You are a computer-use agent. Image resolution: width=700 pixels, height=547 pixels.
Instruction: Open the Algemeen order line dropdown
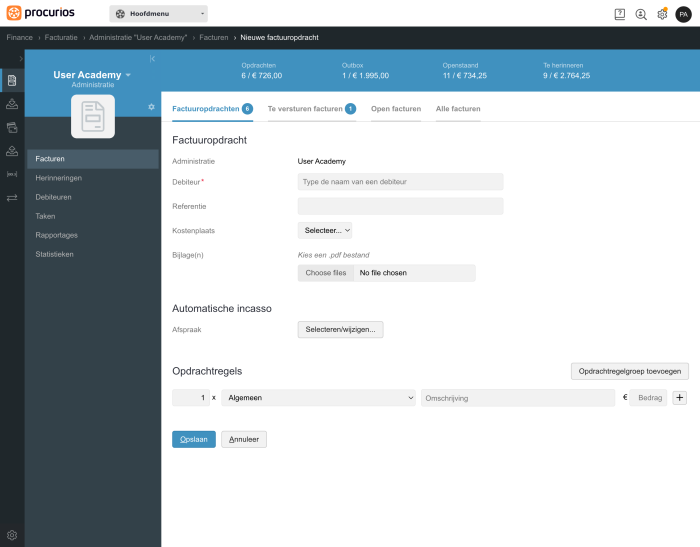click(x=318, y=397)
